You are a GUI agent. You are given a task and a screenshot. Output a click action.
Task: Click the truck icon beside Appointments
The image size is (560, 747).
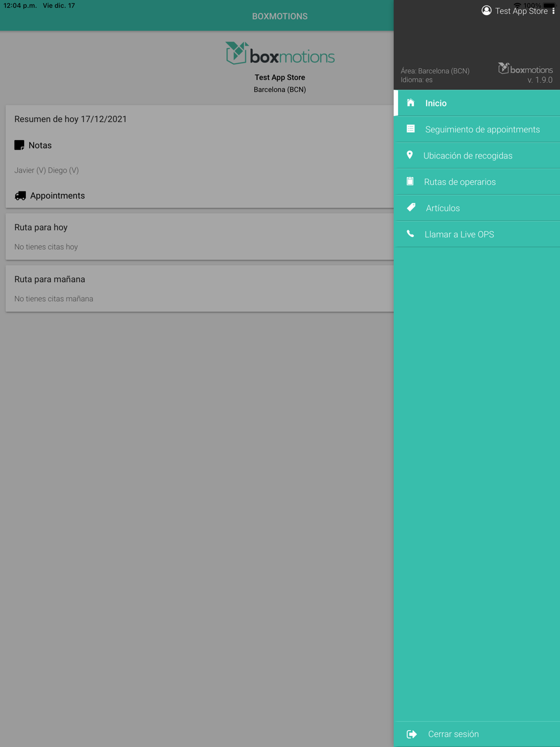[x=20, y=195]
